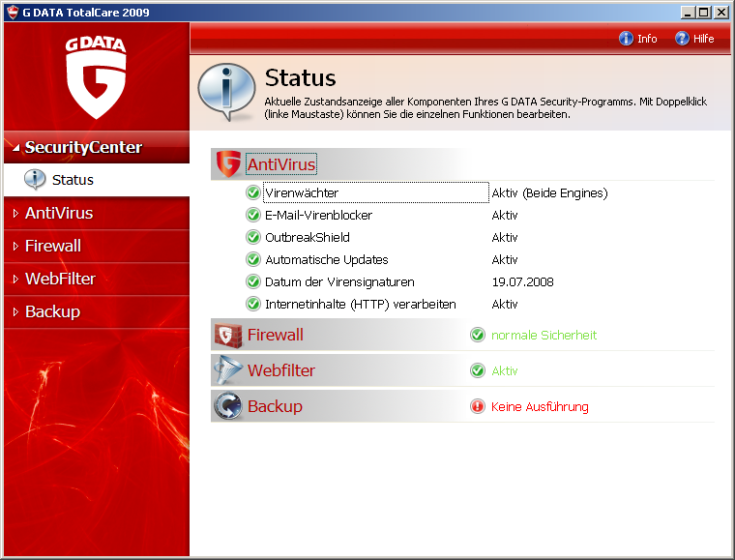
Task: Click the AntiVirus red shield section icon
Action: (228, 164)
